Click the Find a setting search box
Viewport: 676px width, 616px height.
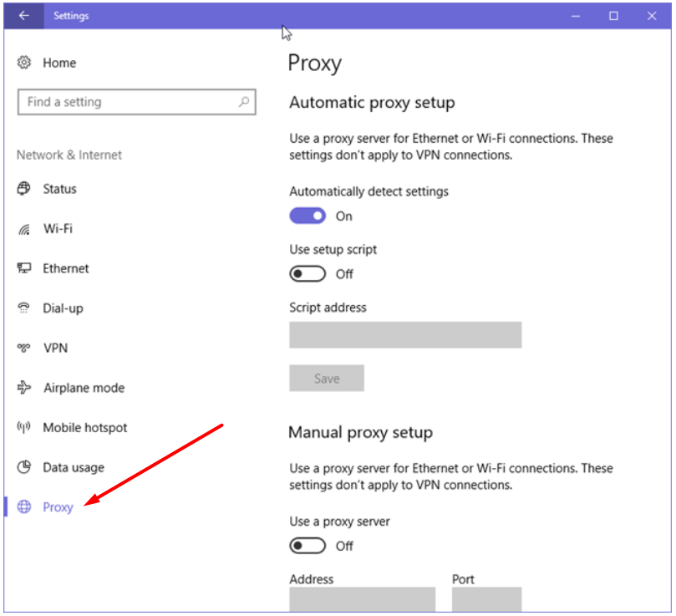tap(137, 102)
